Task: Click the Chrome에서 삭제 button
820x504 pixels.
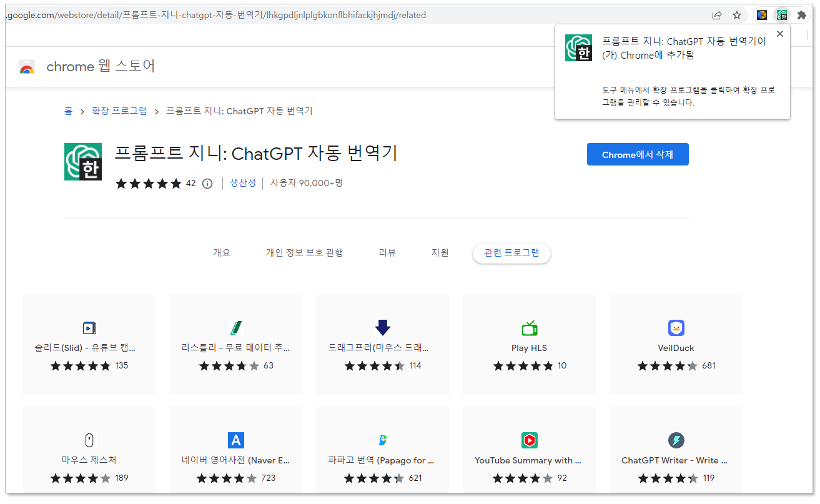Action: tap(638, 154)
